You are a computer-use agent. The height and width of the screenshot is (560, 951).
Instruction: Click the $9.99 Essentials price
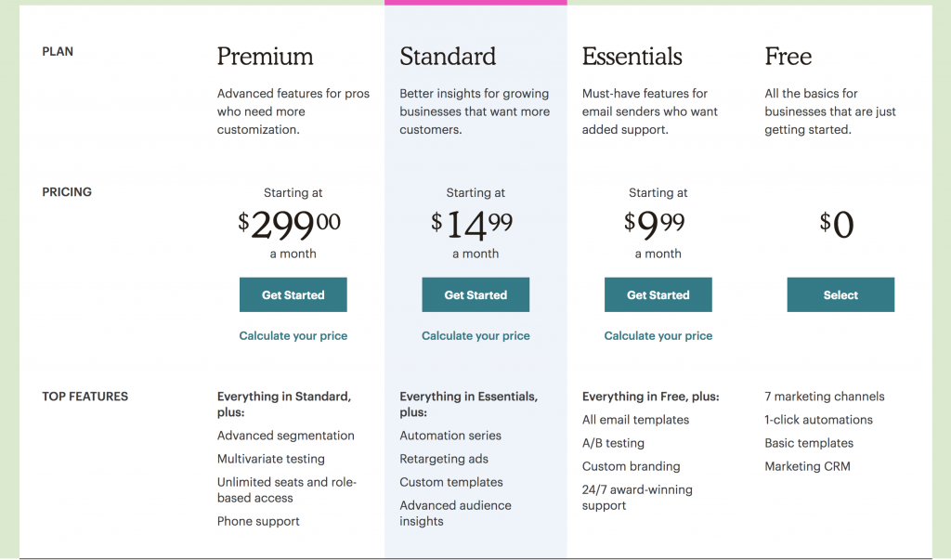tap(658, 223)
